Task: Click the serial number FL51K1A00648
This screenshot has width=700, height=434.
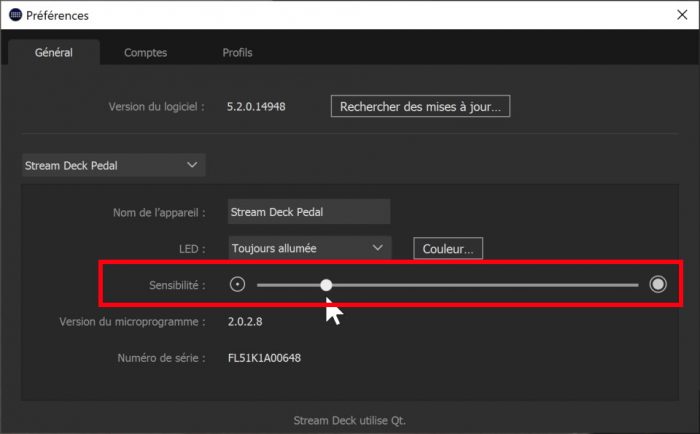Action: [x=265, y=358]
